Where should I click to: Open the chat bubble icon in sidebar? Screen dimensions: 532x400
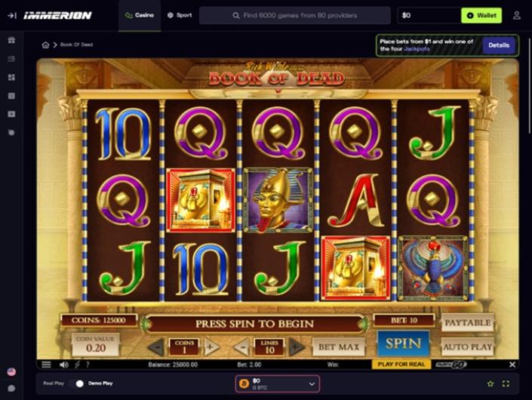pyautogui.click(x=11, y=388)
